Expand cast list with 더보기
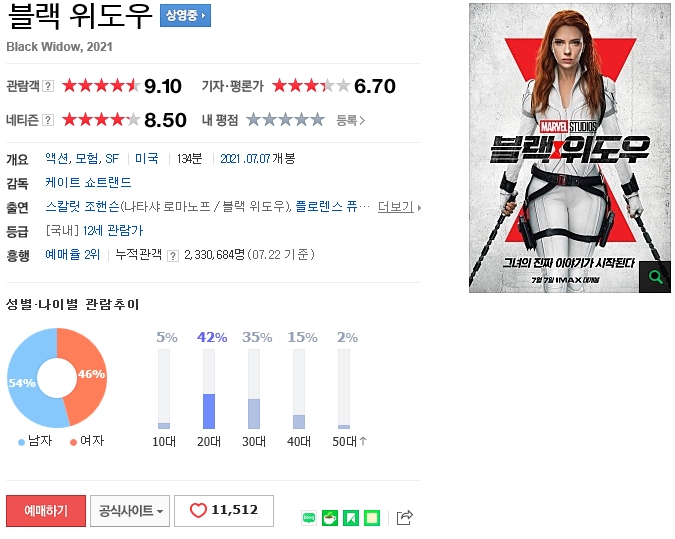Screen dimensions: 675x539 [399, 207]
